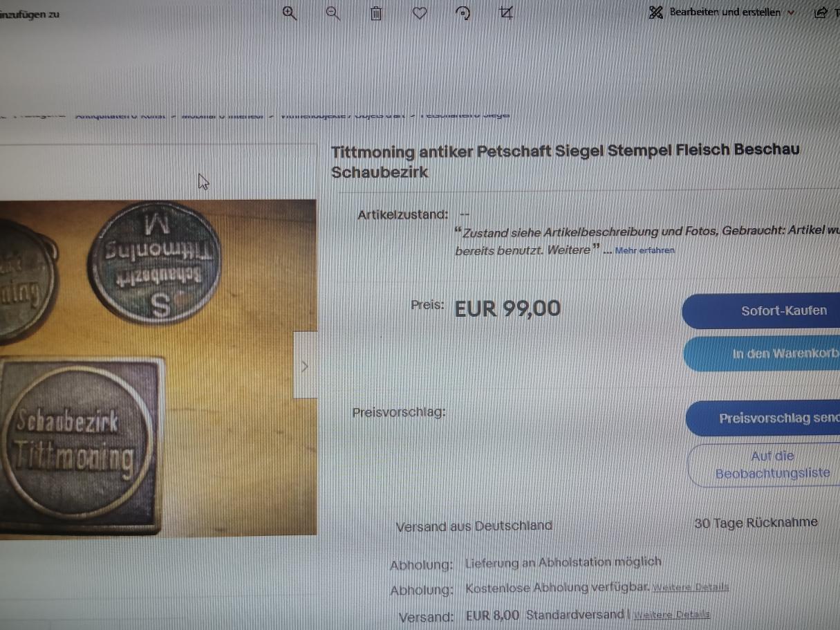Mark the photo as favorite with the heart icon
The height and width of the screenshot is (630, 840).
(419, 12)
